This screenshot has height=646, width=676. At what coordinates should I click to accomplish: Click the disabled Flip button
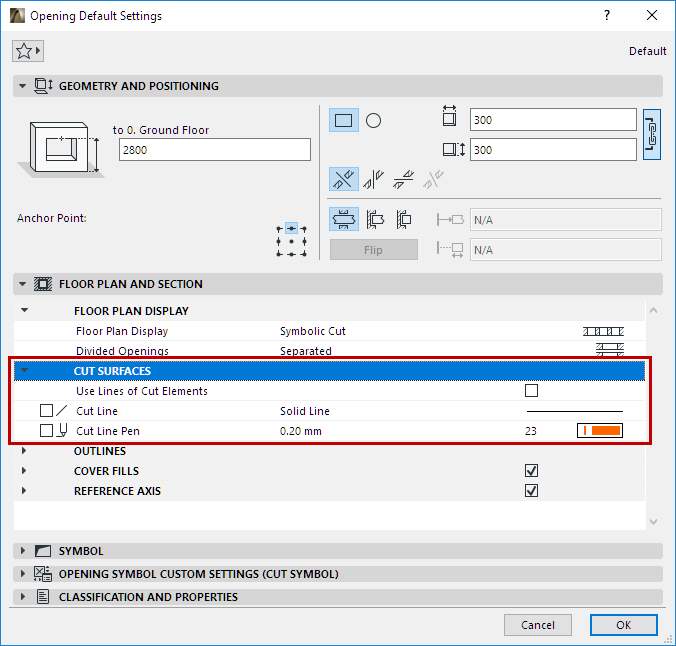[373, 250]
